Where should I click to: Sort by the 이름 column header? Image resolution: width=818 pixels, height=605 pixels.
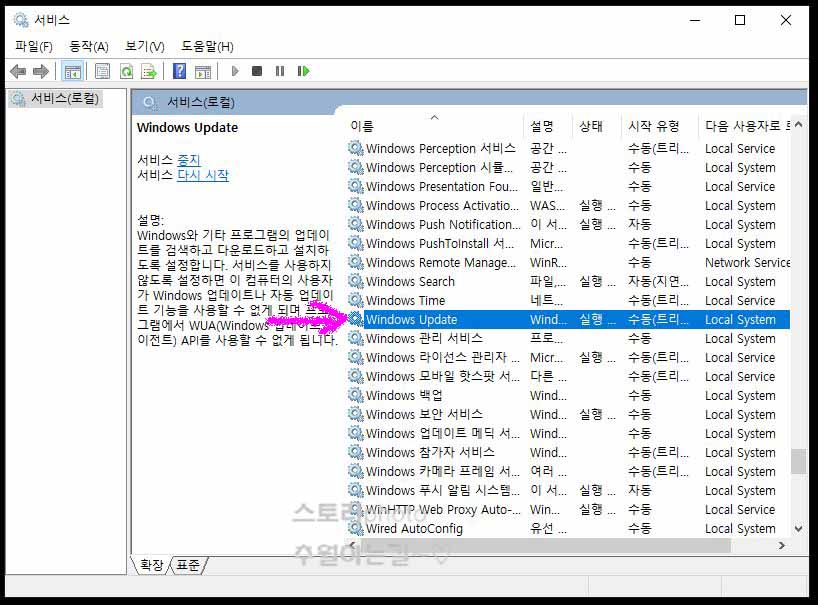pos(436,126)
